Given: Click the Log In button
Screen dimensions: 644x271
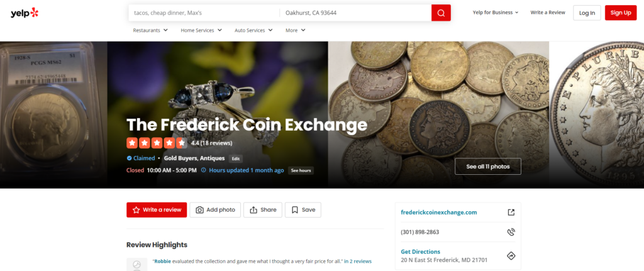Looking at the screenshot, I should point(587,13).
